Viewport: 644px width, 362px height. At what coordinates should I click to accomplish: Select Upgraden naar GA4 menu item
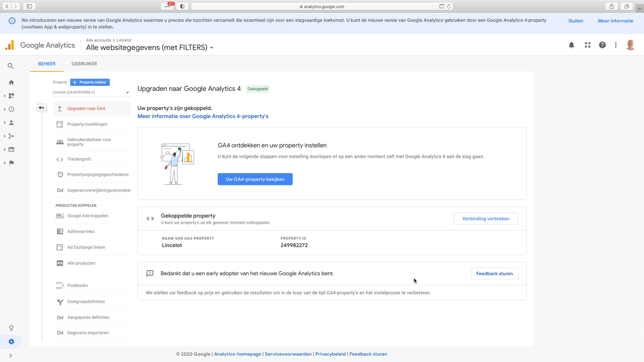coord(92,109)
